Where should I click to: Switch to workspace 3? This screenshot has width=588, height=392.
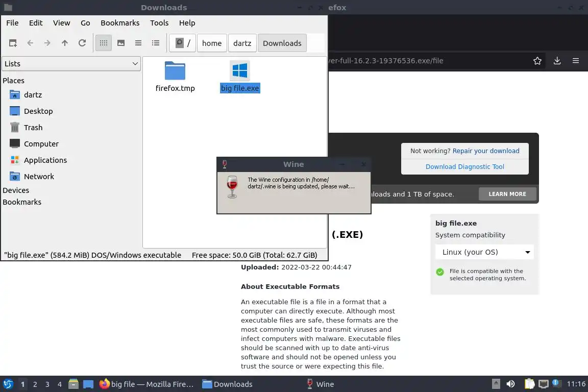(47, 384)
